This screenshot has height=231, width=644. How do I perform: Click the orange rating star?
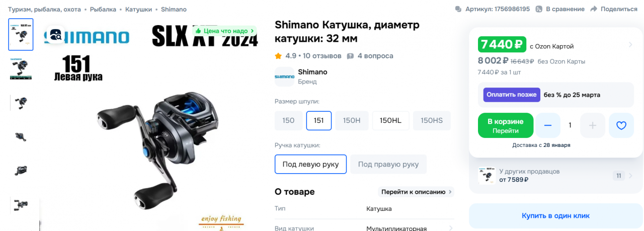click(x=278, y=56)
